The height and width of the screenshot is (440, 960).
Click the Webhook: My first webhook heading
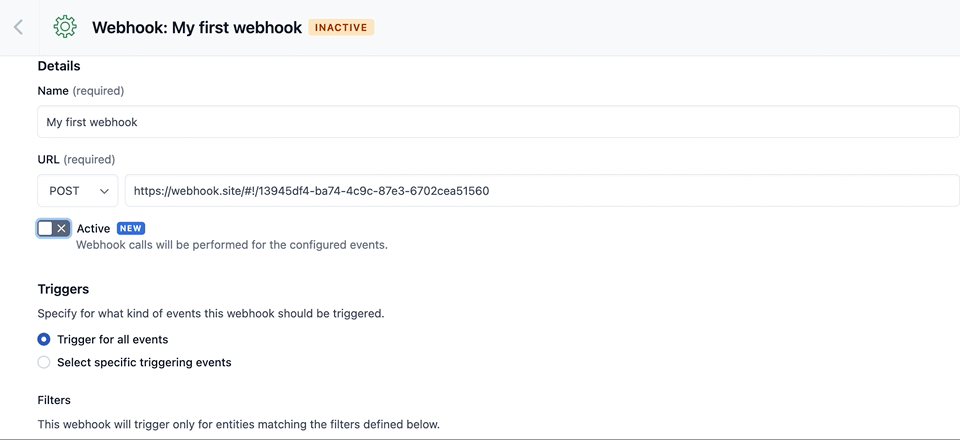tap(197, 28)
